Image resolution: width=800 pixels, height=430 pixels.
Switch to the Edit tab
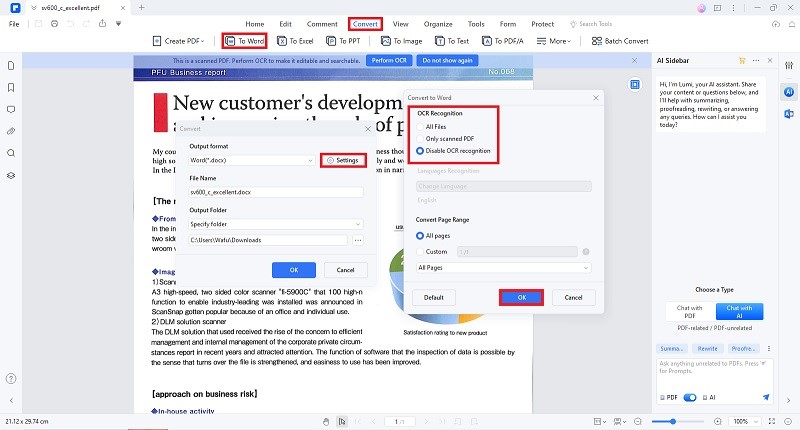(x=285, y=24)
